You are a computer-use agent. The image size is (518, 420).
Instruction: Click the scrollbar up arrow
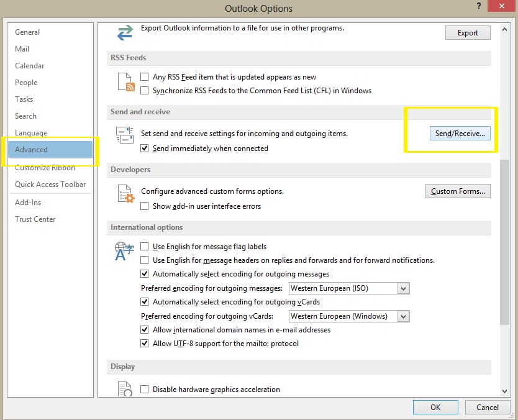tap(504, 29)
